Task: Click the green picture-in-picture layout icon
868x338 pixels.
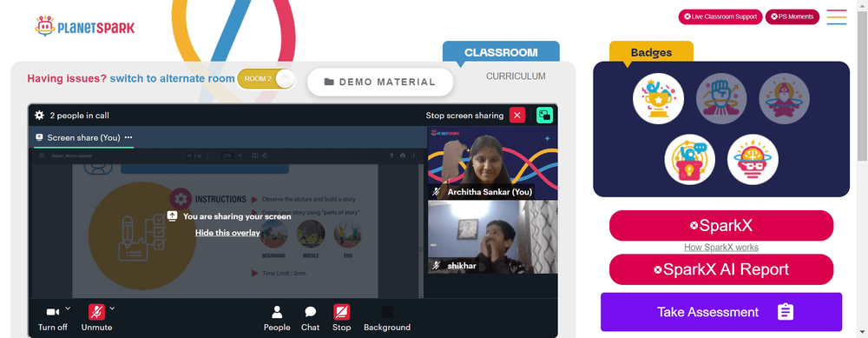Action: pos(545,116)
